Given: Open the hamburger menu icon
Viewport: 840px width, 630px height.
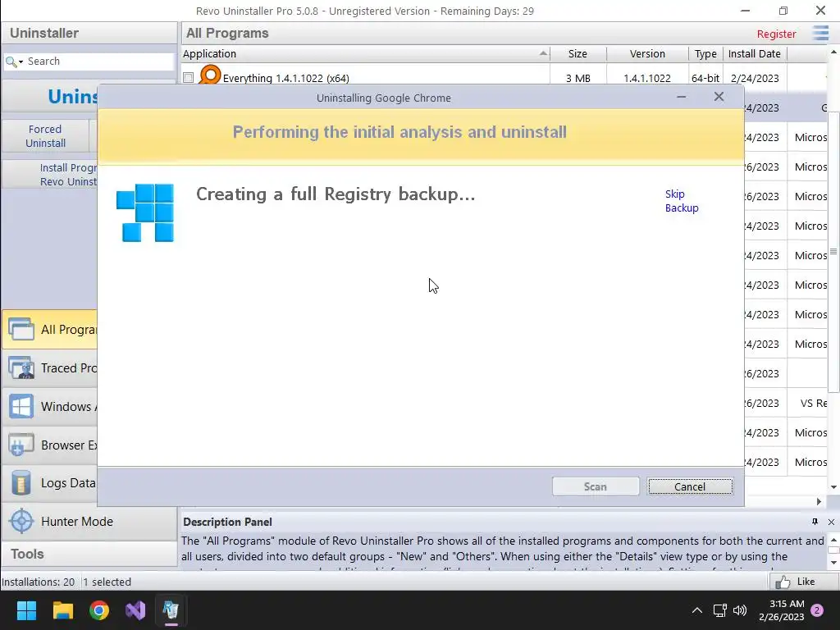Looking at the screenshot, I should pos(820,33).
